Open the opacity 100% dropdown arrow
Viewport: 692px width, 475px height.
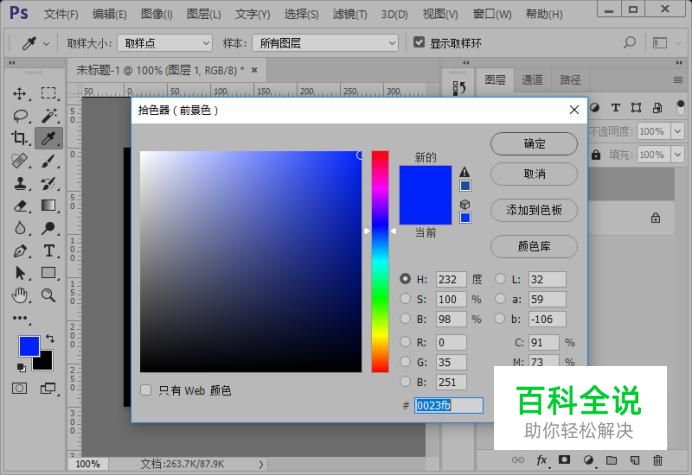(677, 131)
